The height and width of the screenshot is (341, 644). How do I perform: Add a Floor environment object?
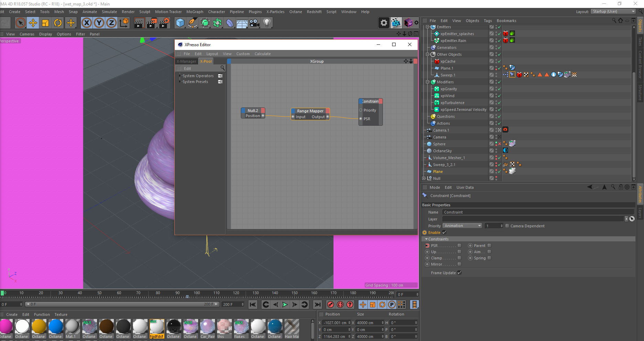point(242,23)
